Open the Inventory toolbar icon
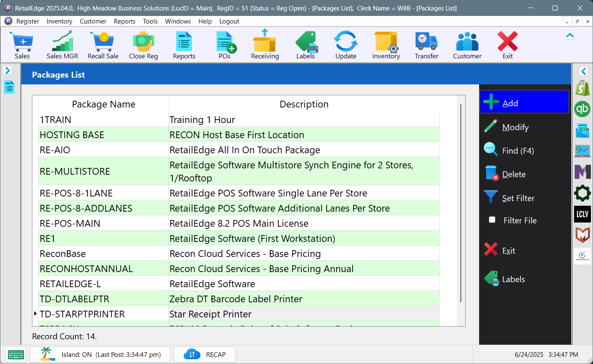This screenshot has width=593, height=364. [x=386, y=45]
